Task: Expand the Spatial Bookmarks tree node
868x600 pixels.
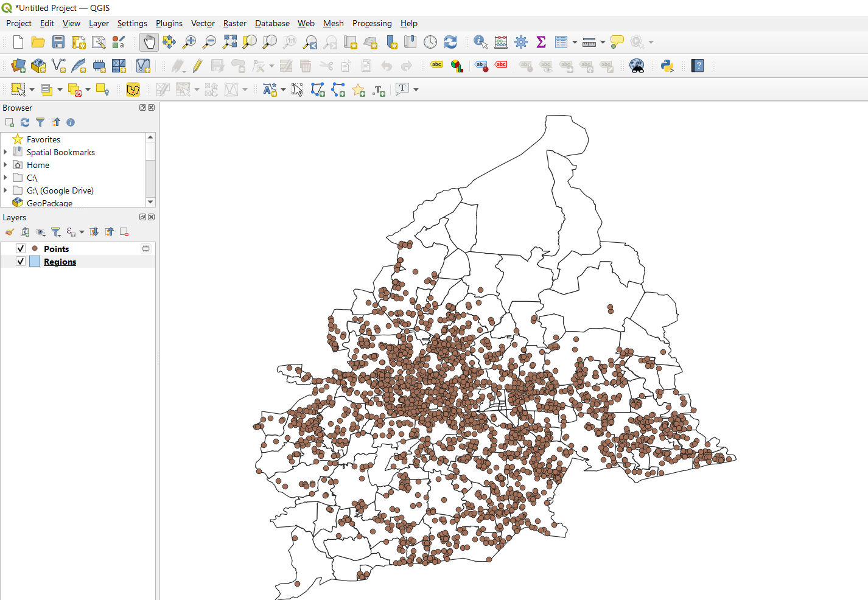Action: [x=5, y=152]
